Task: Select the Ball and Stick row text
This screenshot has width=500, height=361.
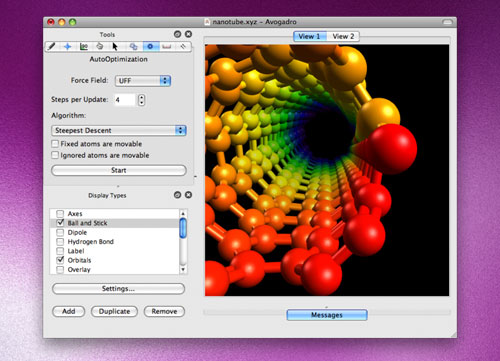Action: [x=87, y=223]
